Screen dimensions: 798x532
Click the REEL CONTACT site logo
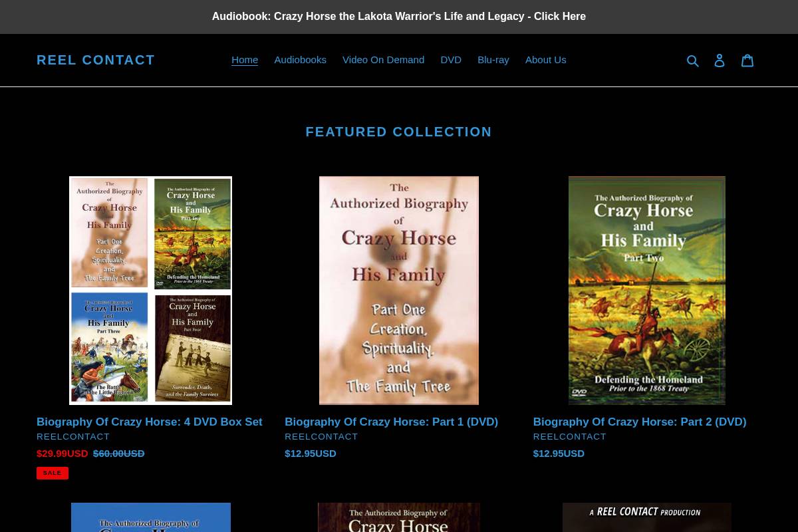pyautogui.click(x=96, y=60)
